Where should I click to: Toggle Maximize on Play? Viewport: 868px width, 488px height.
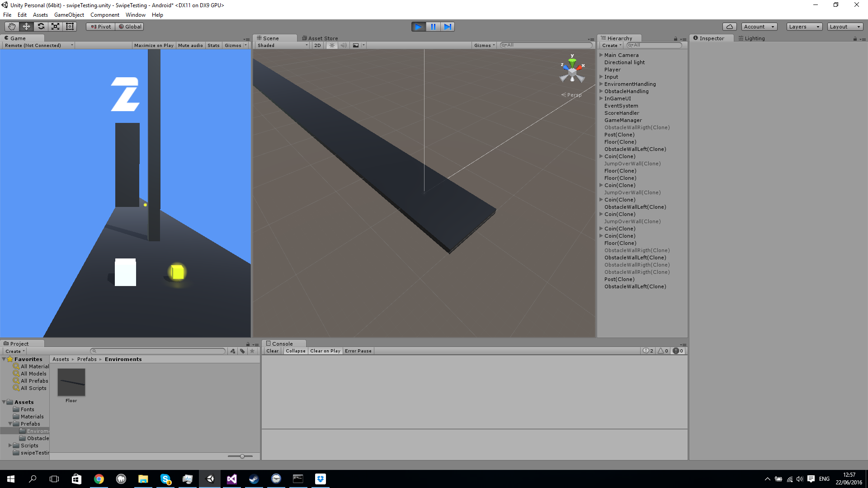pos(154,45)
